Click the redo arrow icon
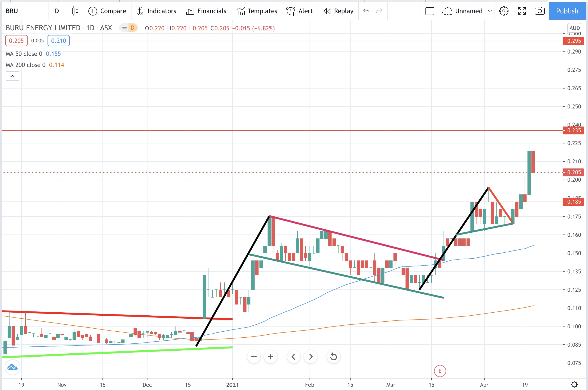 (x=379, y=11)
